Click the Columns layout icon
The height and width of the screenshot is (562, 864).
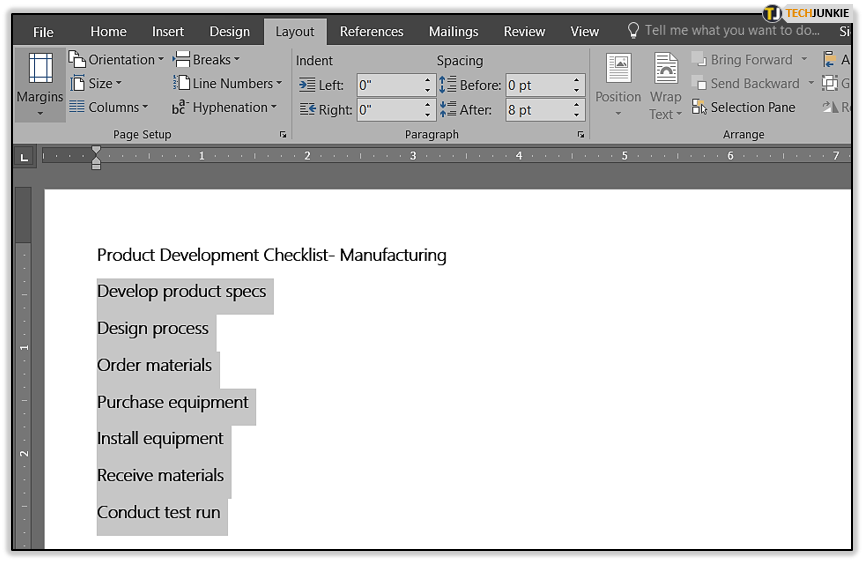tap(77, 107)
